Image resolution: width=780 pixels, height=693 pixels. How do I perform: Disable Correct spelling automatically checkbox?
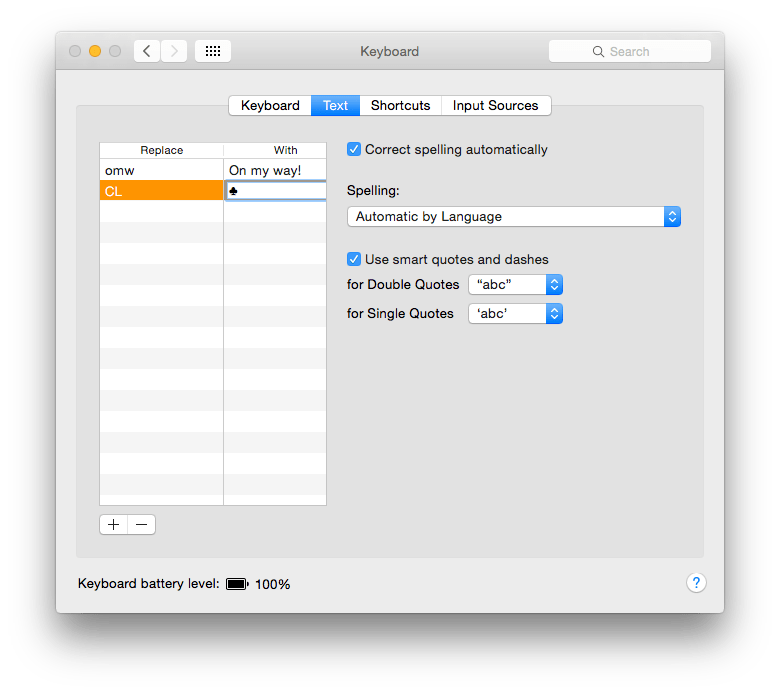pos(354,150)
